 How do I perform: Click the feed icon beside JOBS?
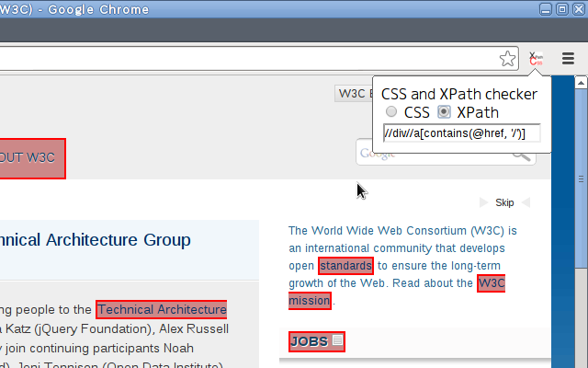pyautogui.click(x=337, y=339)
